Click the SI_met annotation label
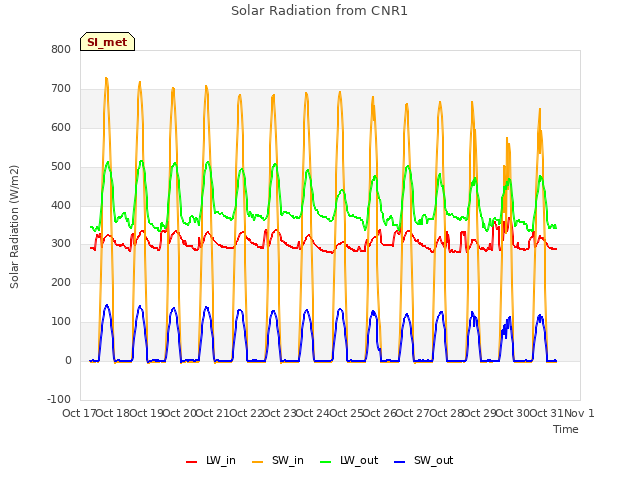 107,42
